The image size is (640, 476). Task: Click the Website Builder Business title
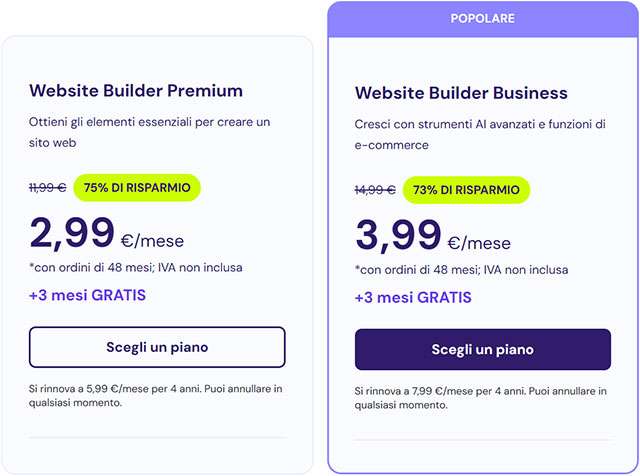click(x=461, y=93)
